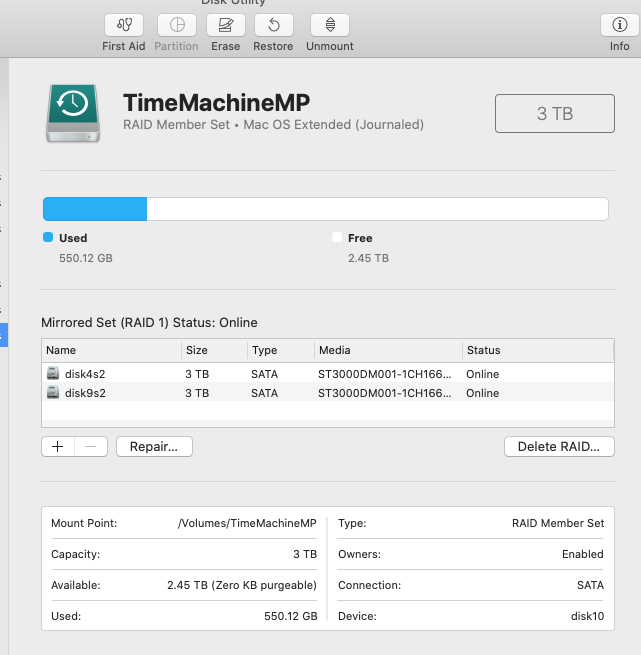Screen dimensions: 641x655
Task: Click the Connection: label
Action: (x=369, y=585)
